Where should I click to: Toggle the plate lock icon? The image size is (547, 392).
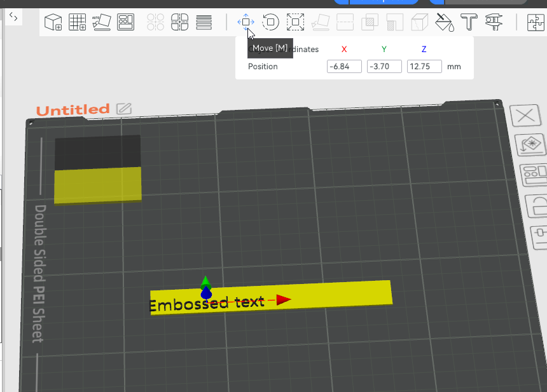pyautogui.click(x=537, y=206)
